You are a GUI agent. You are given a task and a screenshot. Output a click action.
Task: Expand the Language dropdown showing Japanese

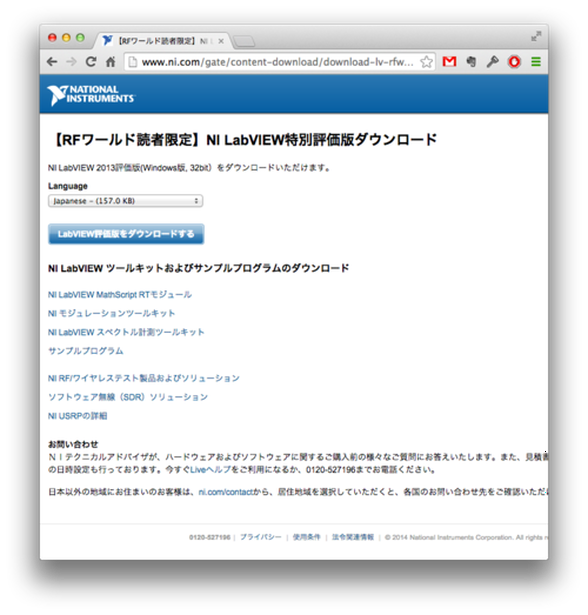tap(126, 201)
